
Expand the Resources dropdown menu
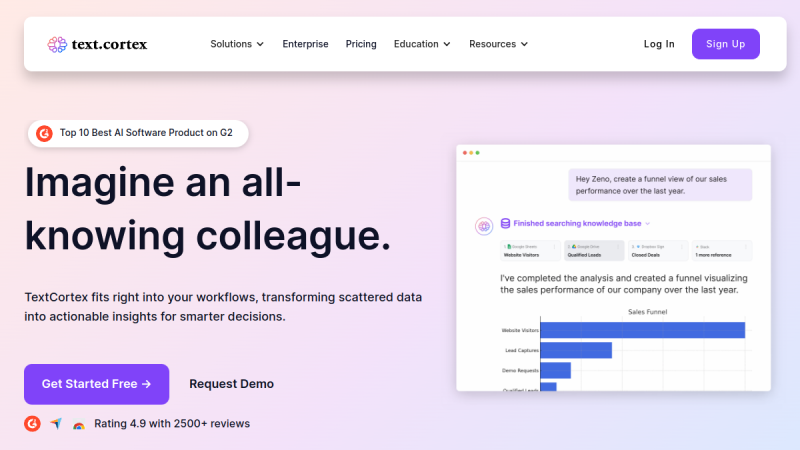(498, 44)
